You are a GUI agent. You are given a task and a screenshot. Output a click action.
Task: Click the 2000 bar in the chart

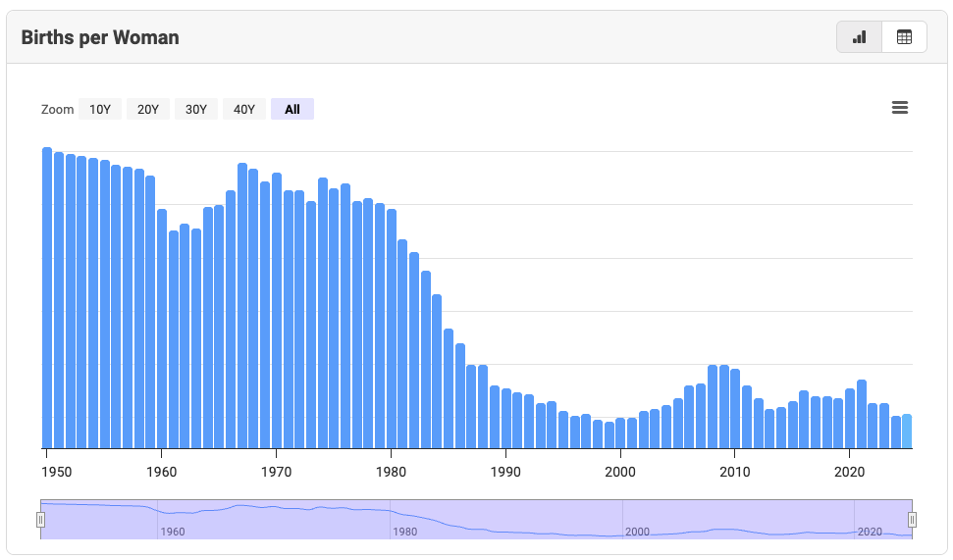pyautogui.click(x=620, y=433)
